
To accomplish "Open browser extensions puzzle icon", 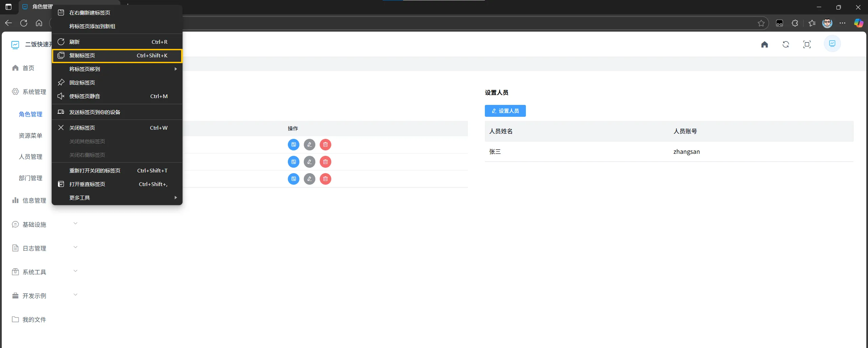I will [x=795, y=23].
